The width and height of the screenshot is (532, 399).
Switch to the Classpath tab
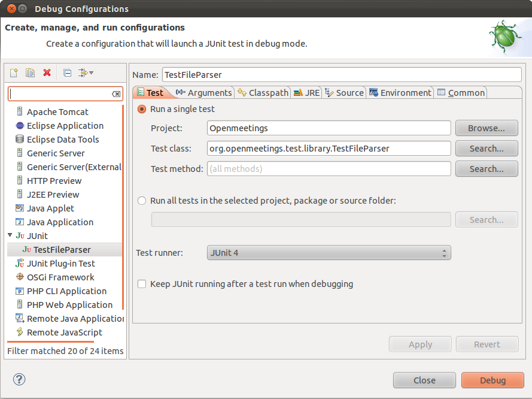click(263, 93)
